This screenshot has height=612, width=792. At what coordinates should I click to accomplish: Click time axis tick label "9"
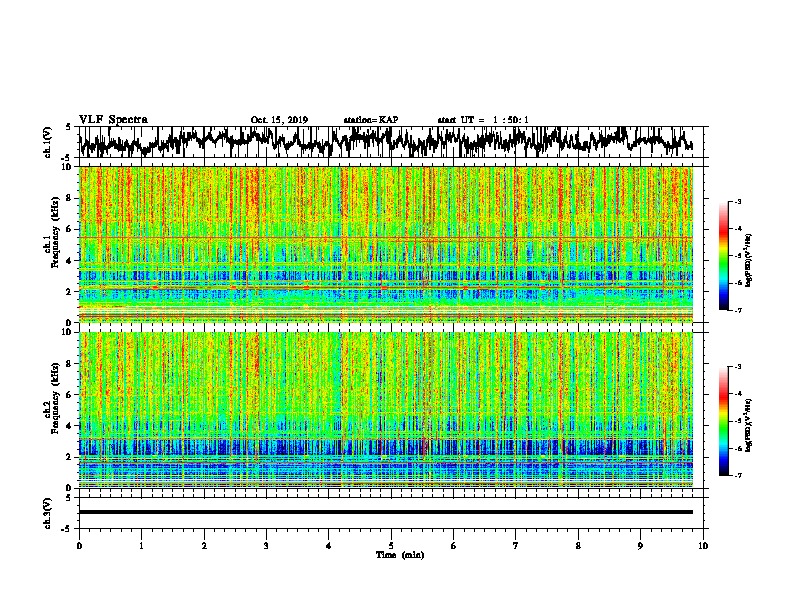640,546
